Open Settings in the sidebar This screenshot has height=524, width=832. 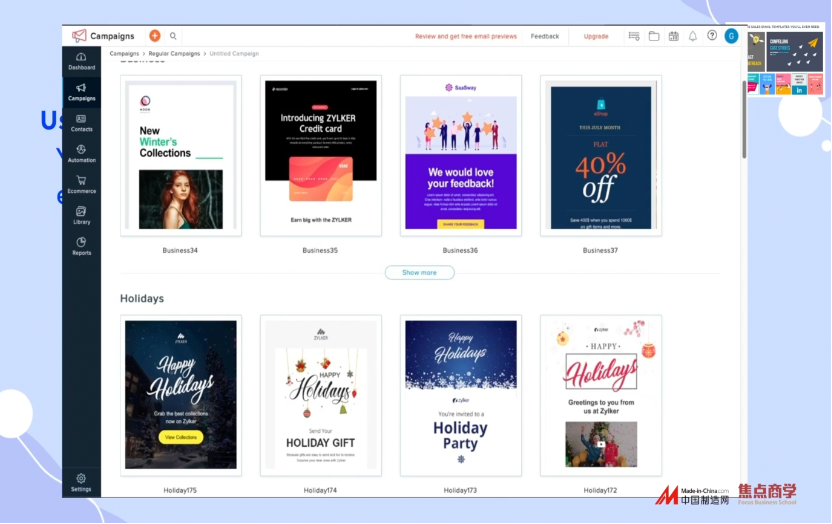tap(81, 483)
